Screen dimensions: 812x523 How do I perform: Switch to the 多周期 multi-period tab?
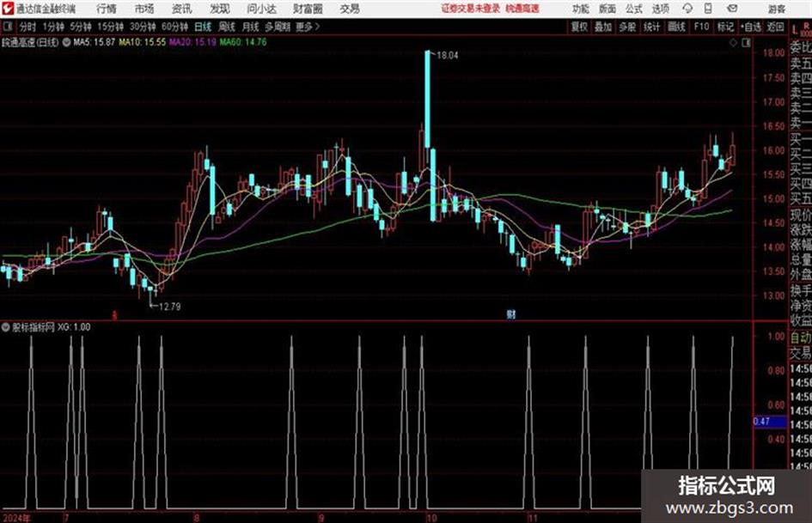278,27
